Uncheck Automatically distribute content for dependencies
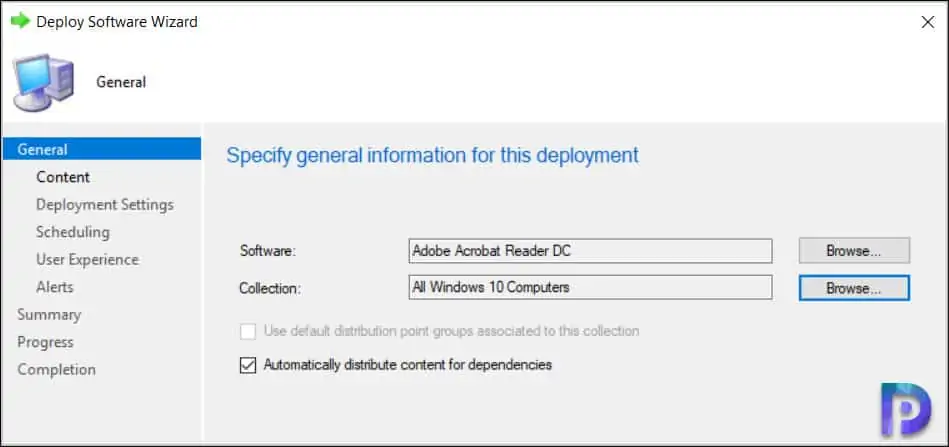 pyautogui.click(x=248, y=365)
